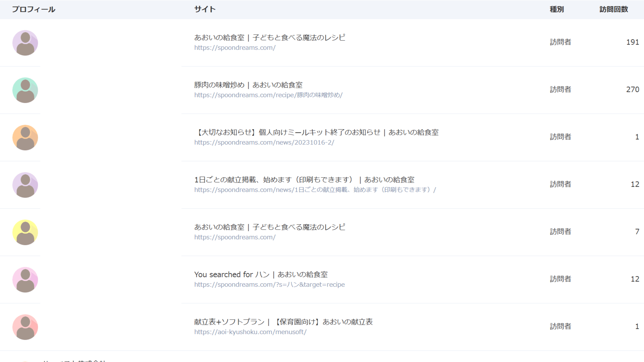Click the green profile avatar icon
The height and width of the screenshot is (362, 644).
tap(25, 90)
